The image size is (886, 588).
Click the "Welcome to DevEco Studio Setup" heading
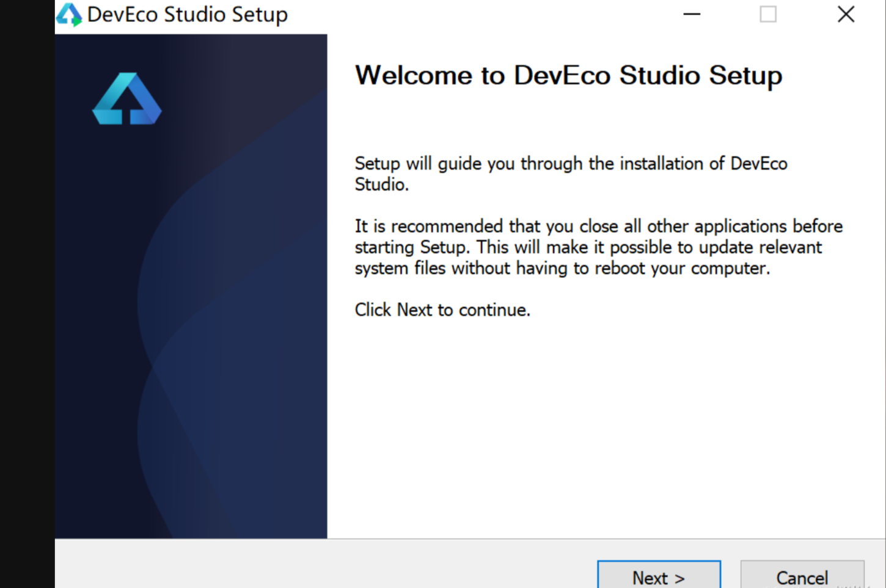pos(568,76)
